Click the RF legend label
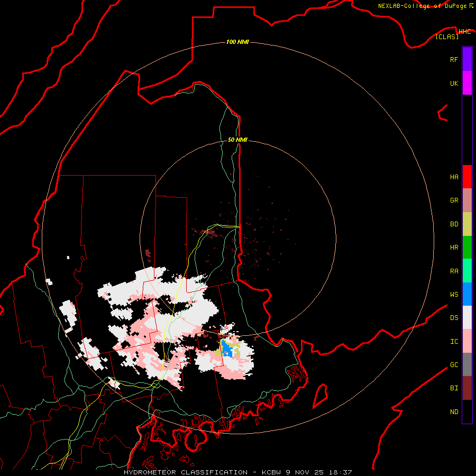Image resolution: width=476 pixels, height=476 pixels. pyautogui.click(x=454, y=59)
